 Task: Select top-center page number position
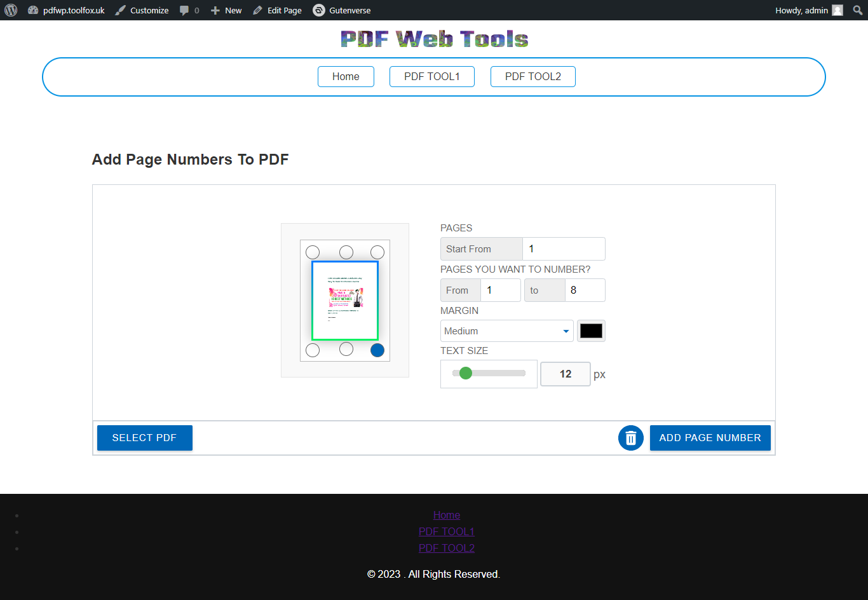pyautogui.click(x=346, y=252)
